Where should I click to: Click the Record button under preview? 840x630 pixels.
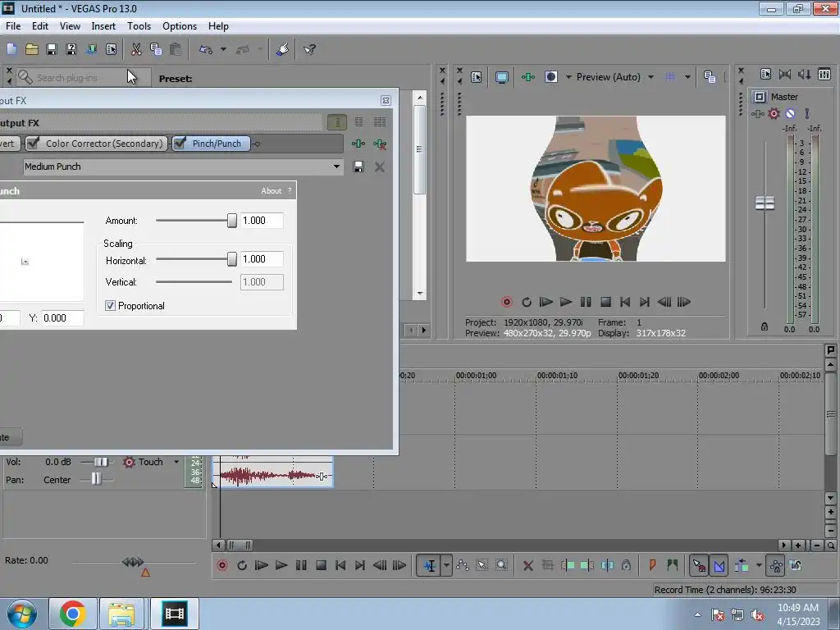pyautogui.click(x=506, y=302)
